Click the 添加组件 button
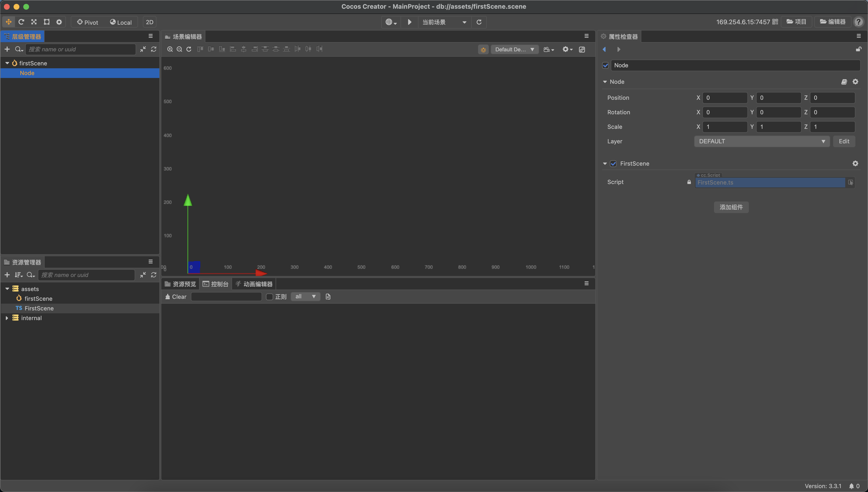The image size is (868, 492). [x=731, y=207]
